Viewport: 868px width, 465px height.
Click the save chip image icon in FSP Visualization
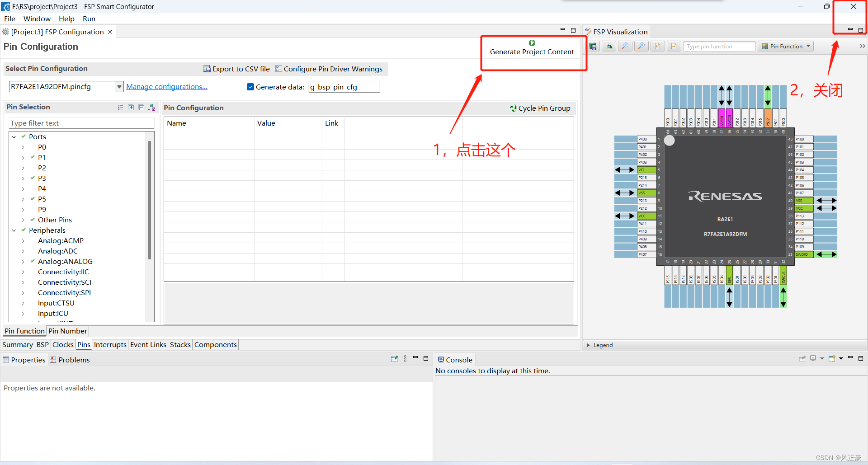[x=593, y=47]
